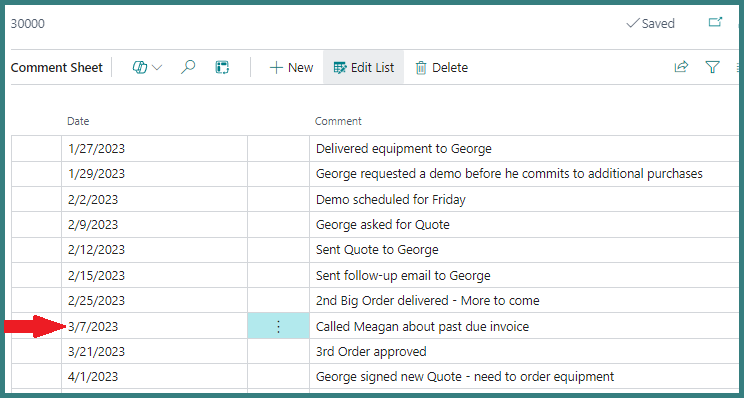Click the search magnifier icon
Screen dimensions: 744x398
[188, 67]
